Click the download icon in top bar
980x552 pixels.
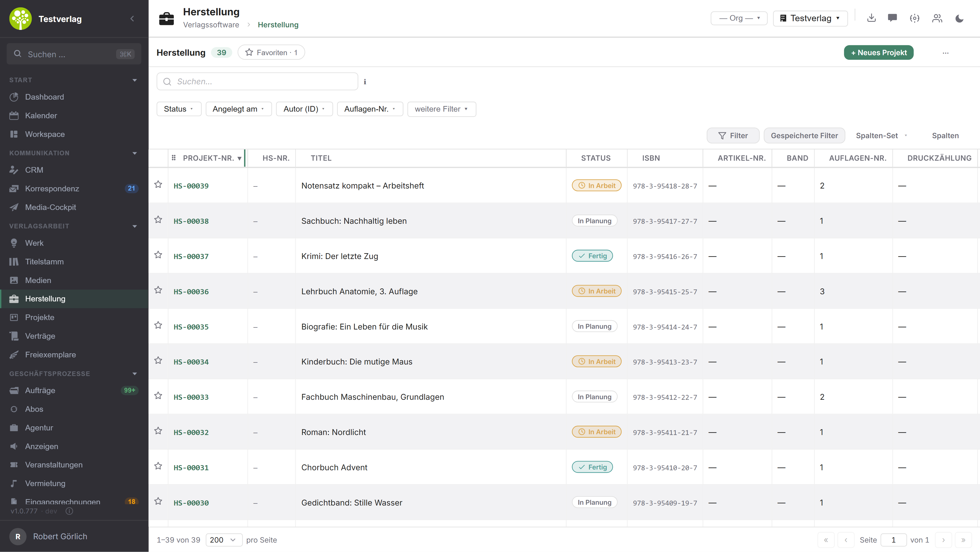(x=871, y=18)
